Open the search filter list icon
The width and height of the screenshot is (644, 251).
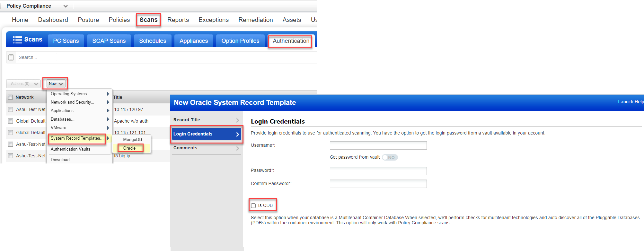click(11, 57)
